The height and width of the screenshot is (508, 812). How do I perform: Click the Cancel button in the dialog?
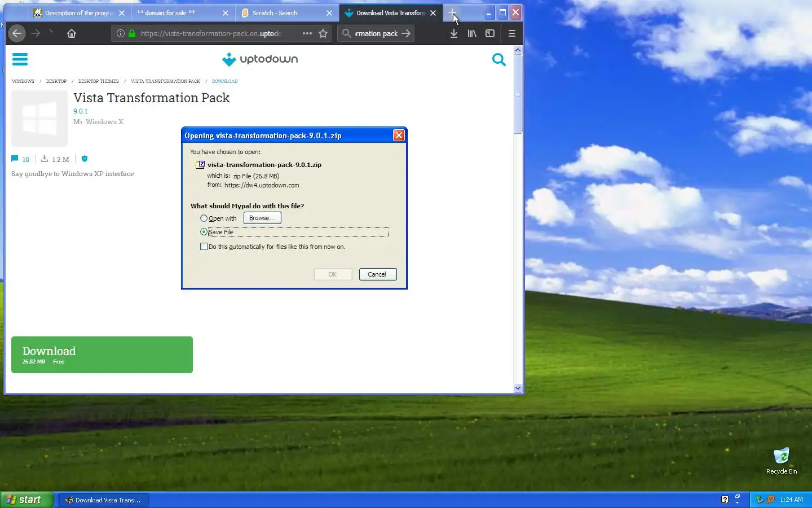[377, 274]
